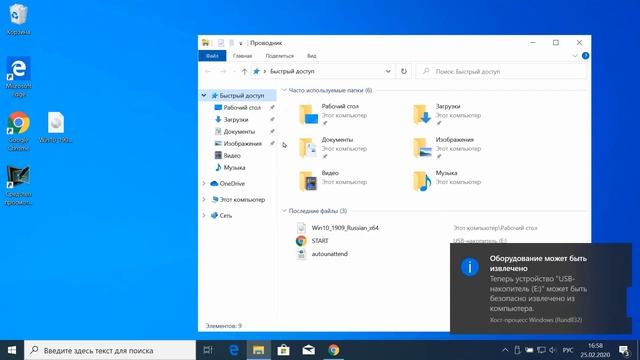This screenshot has width=640, height=360.
Task: Open Google Chrome desktop shortcut
Action: click(18, 131)
